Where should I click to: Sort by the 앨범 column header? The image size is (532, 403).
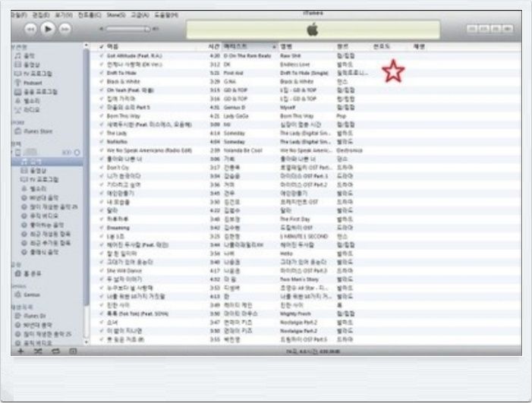[x=286, y=46]
